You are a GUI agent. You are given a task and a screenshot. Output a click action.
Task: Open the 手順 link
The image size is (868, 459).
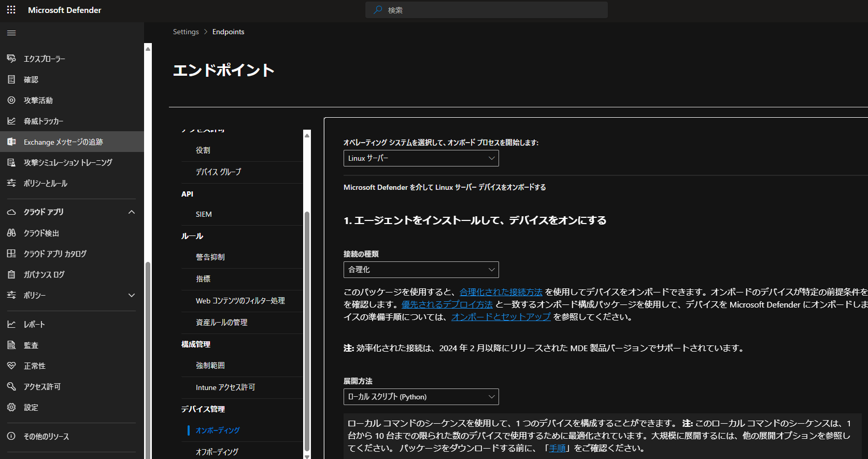pyautogui.click(x=558, y=448)
